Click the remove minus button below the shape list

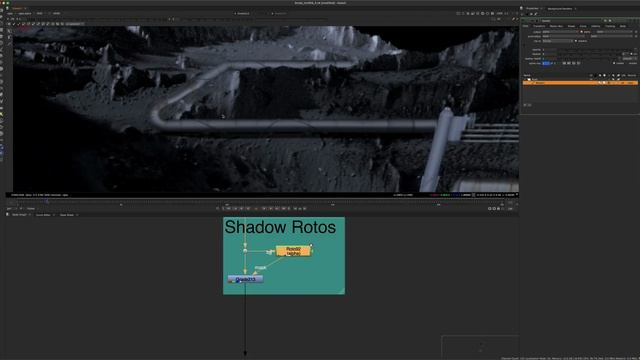pyautogui.click(x=530, y=105)
